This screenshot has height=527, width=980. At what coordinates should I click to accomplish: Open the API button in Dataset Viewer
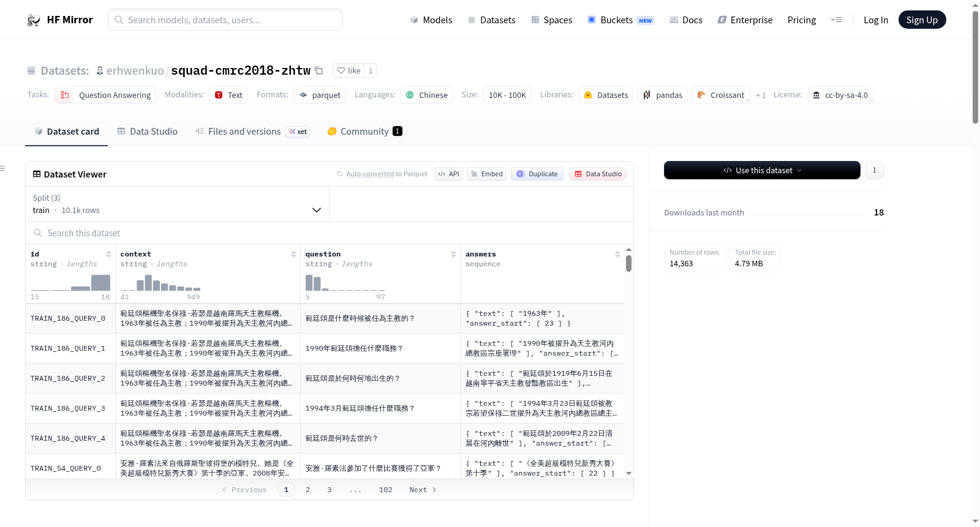[448, 174]
